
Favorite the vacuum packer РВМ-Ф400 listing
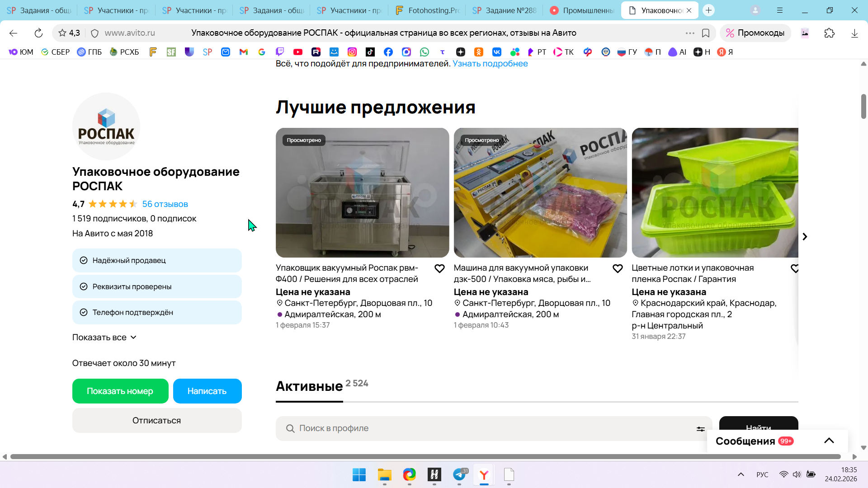tap(439, 269)
